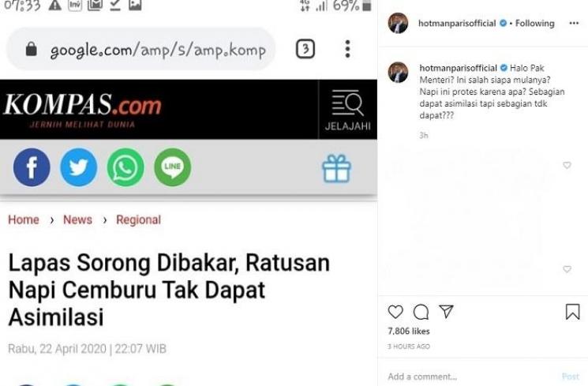Share article via WhatsApp icon
The image size is (588, 386).
[125, 167]
